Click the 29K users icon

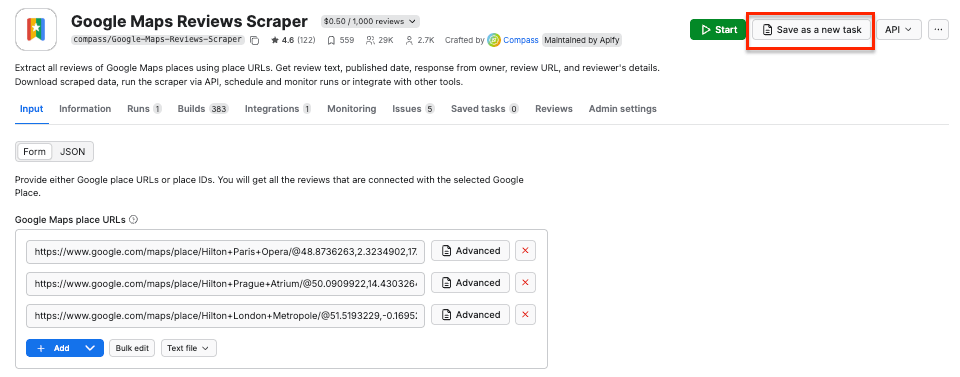[370, 40]
